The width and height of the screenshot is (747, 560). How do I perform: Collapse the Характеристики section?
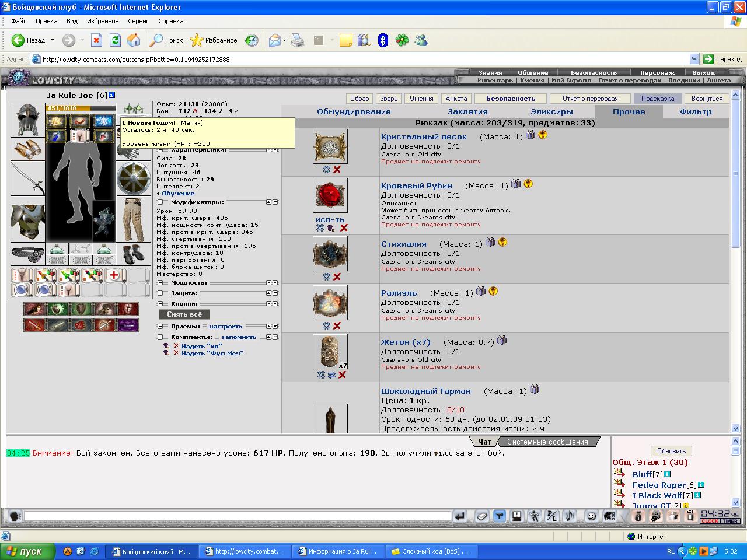(x=160, y=150)
